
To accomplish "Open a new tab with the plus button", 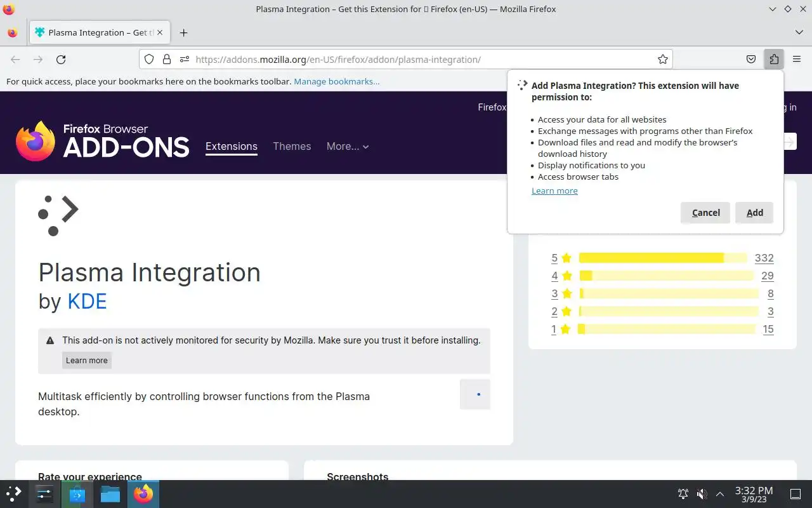I will coord(183,32).
